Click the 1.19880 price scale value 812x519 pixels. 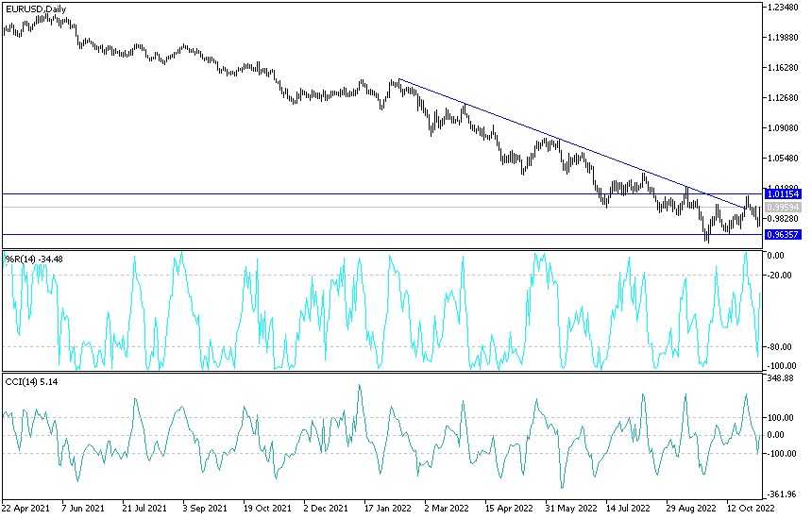(x=783, y=37)
